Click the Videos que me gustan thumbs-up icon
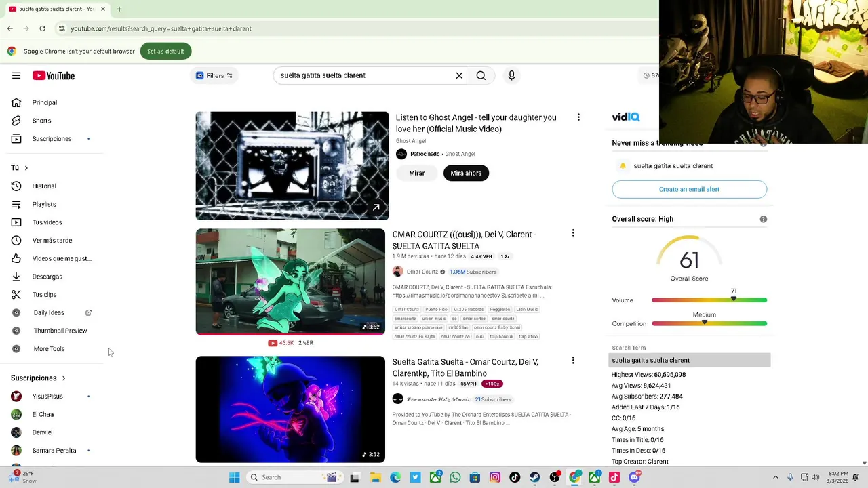 tap(16, 258)
